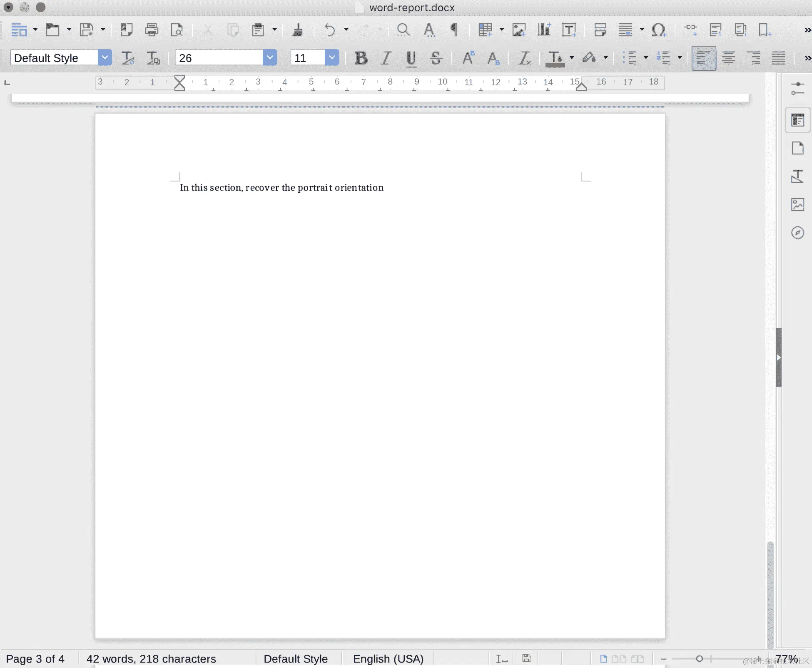Activate Clone Formatting paintbrush

point(297,30)
